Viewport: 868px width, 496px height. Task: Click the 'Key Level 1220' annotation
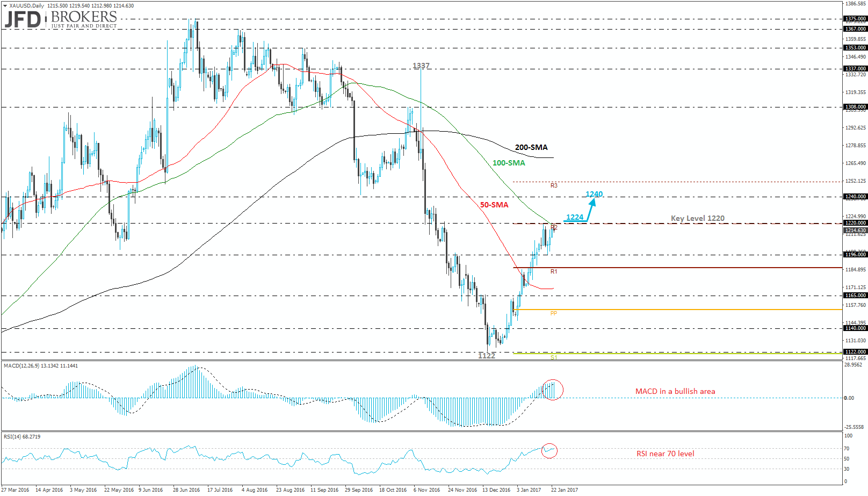(697, 218)
